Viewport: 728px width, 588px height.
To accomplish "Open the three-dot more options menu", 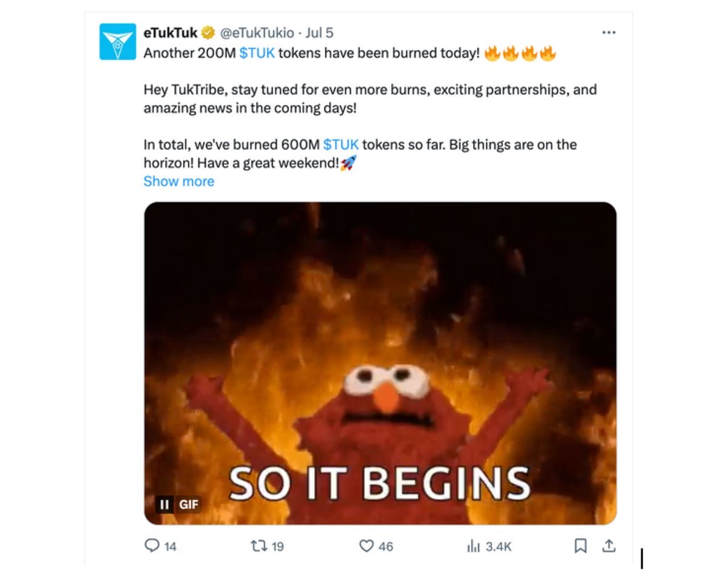I will (x=608, y=33).
